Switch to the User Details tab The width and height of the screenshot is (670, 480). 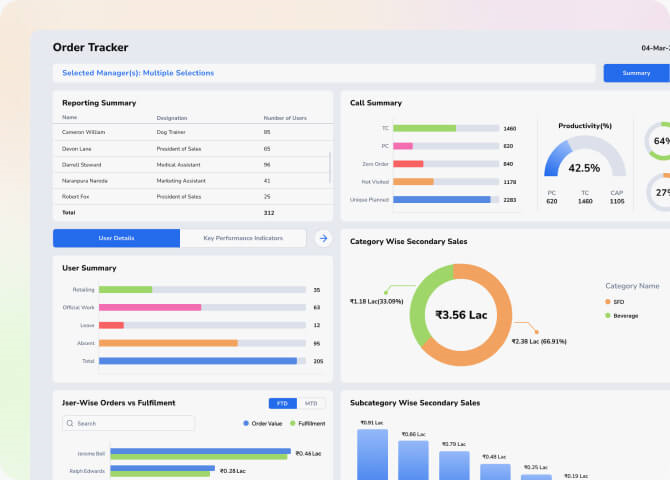[x=117, y=238]
